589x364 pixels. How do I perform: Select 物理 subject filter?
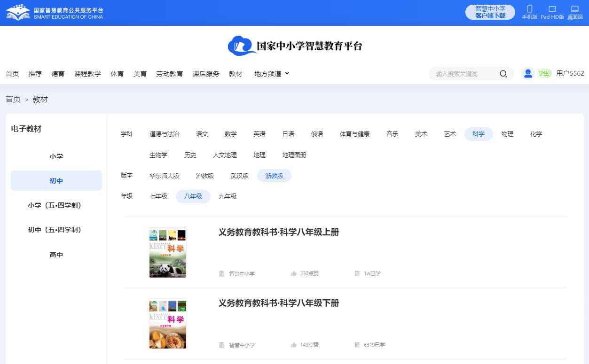coord(507,134)
